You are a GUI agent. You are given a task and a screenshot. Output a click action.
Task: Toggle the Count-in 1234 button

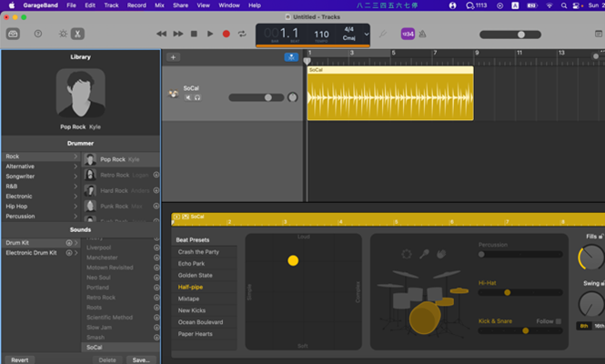[x=408, y=34]
